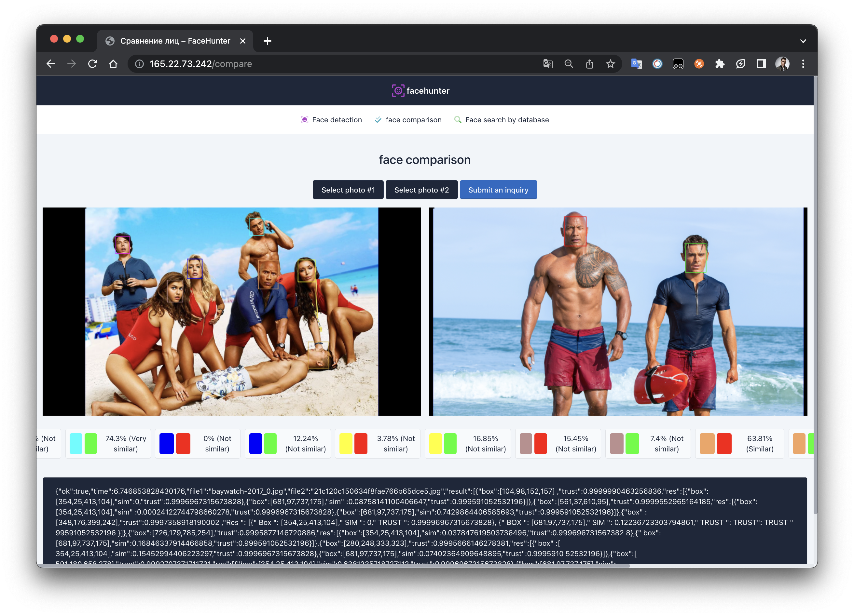
Task: Open the face comparison page
Action: pyautogui.click(x=408, y=120)
